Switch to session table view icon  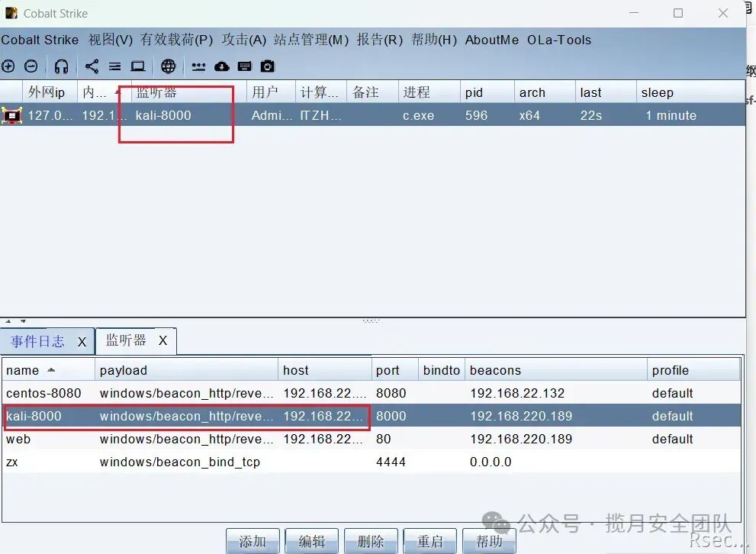114,66
